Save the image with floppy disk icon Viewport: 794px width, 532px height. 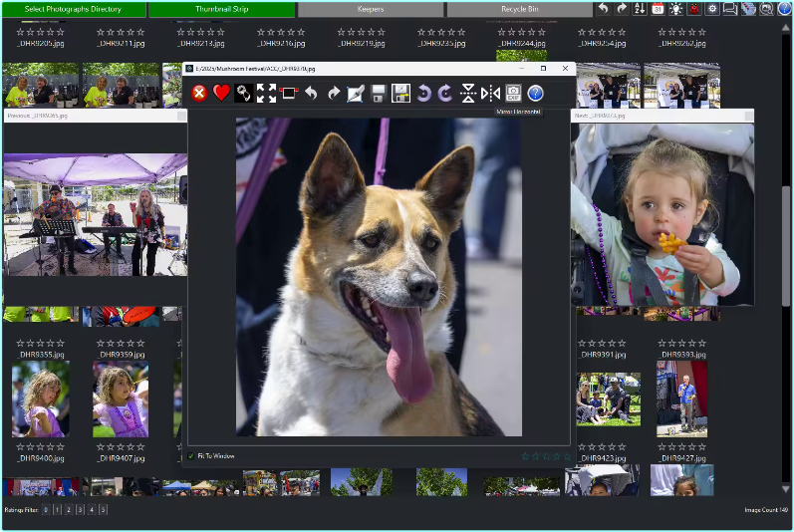pyautogui.click(x=379, y=93)
